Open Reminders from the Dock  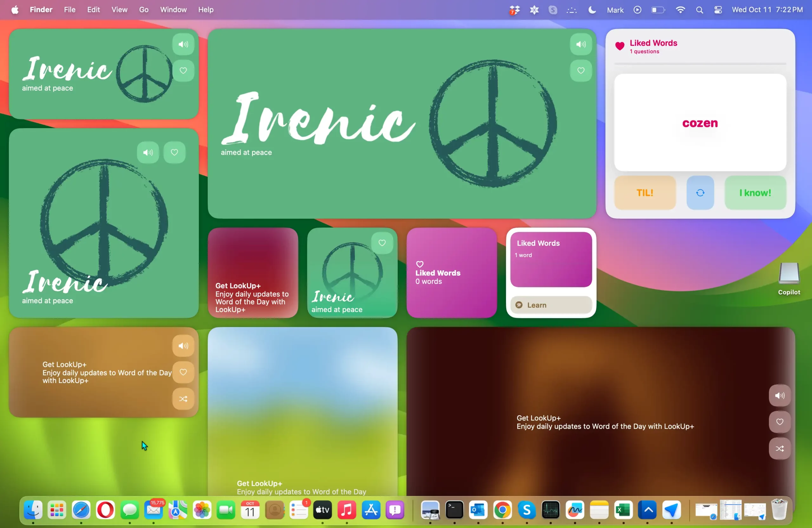pos(299,510)
